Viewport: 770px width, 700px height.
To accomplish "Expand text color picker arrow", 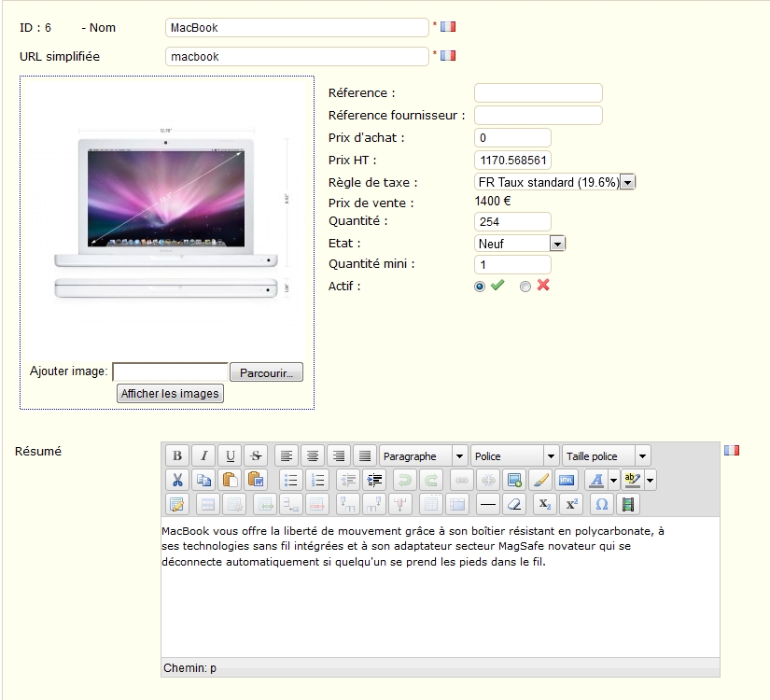I will (613, 480).
